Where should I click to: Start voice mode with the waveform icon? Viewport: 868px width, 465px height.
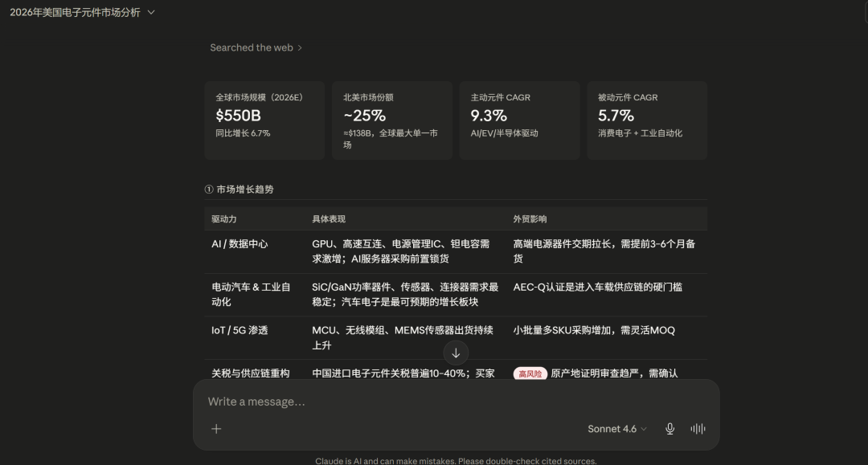pyautogui.click(x=698, y=429)
